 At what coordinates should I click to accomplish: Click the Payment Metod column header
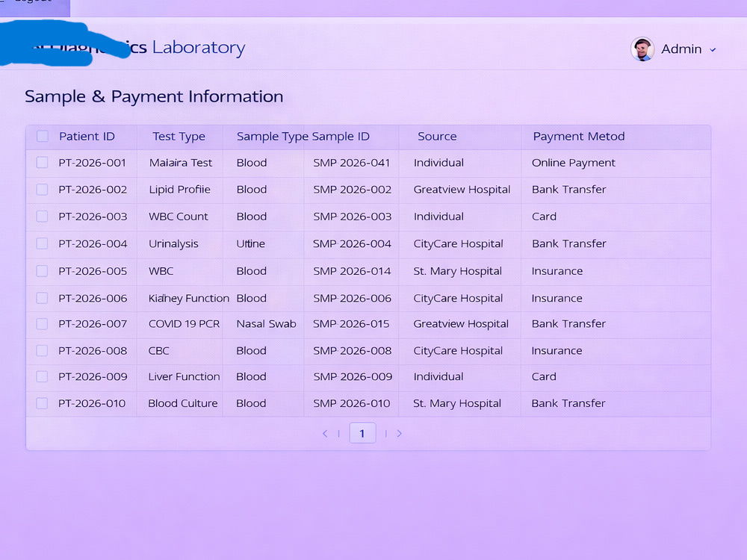(579, 136)
